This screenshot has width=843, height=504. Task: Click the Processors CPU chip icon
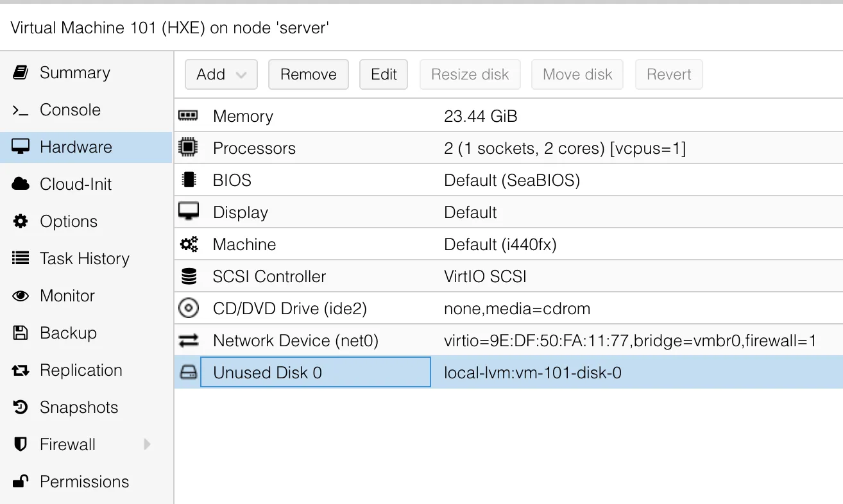[188, 148]
